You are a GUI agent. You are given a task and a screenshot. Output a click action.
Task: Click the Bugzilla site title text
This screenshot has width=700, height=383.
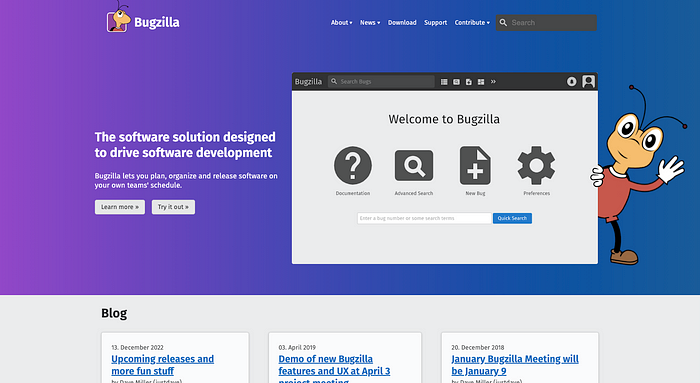coord(157,22)
